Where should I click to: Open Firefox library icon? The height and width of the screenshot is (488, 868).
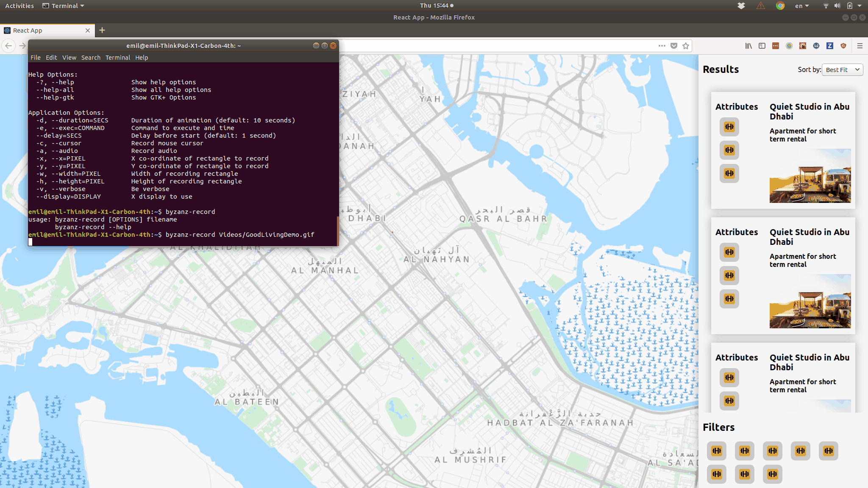[748, 46]
